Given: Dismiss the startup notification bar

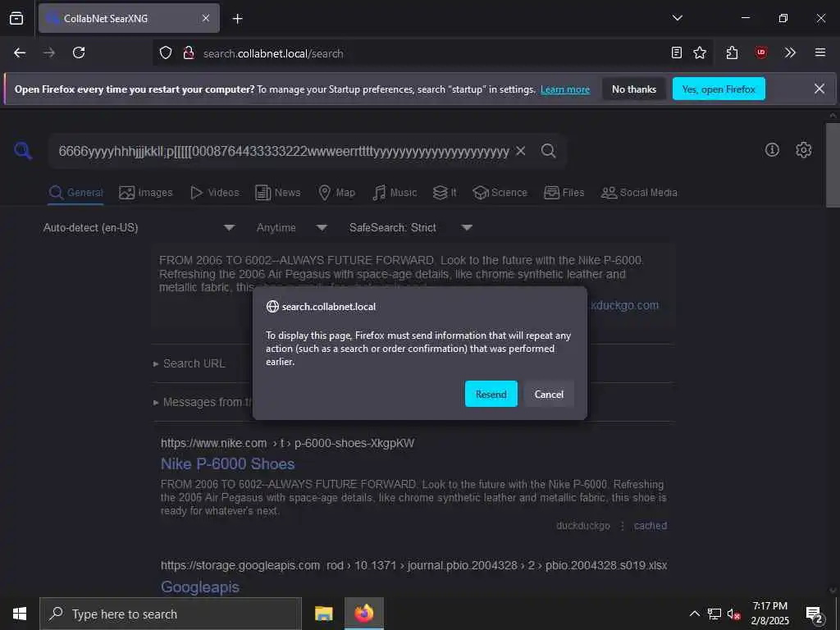Looking at the screenshot, I should pos(819,89).
